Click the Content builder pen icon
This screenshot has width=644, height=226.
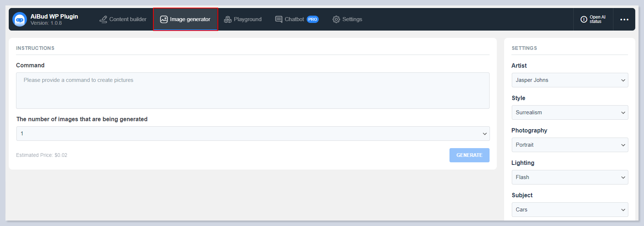pos(103,19)
